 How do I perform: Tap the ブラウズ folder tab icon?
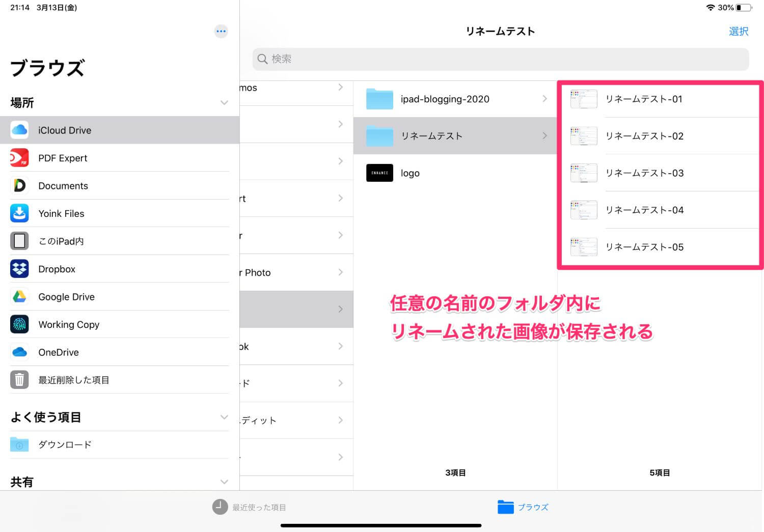[x=505, y=507]
